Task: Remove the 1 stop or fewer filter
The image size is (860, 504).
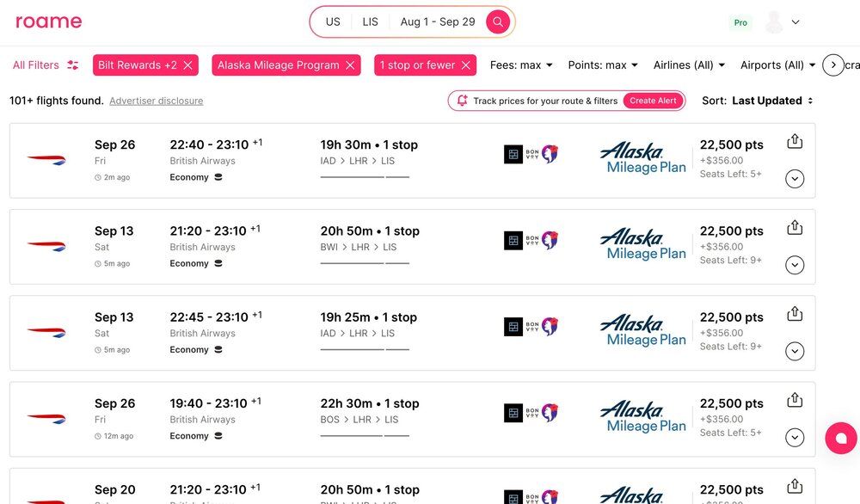Action: (466, 65)
